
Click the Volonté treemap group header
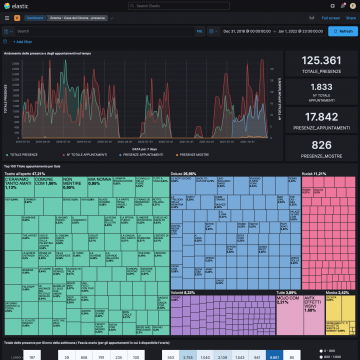point(183,292)
